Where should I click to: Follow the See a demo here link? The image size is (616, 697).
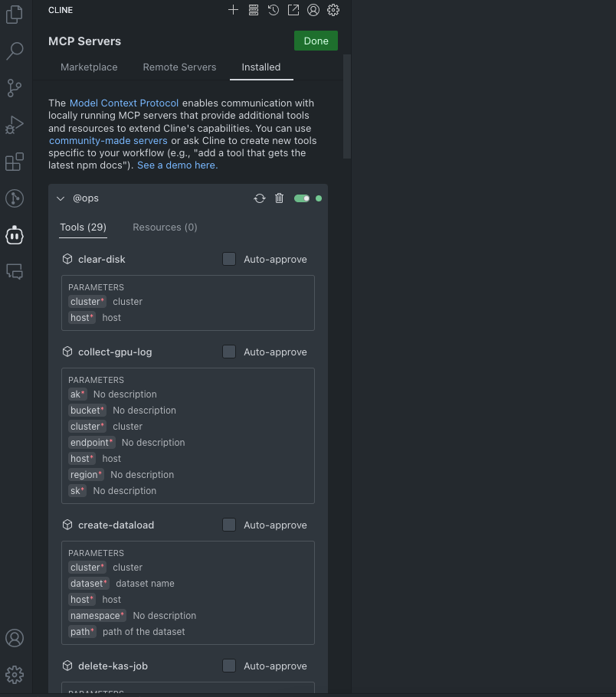pos(178,165)
